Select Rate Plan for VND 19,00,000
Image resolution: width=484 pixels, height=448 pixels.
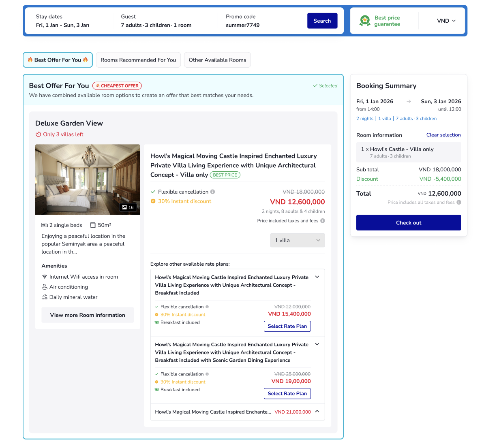pos(287,394)
